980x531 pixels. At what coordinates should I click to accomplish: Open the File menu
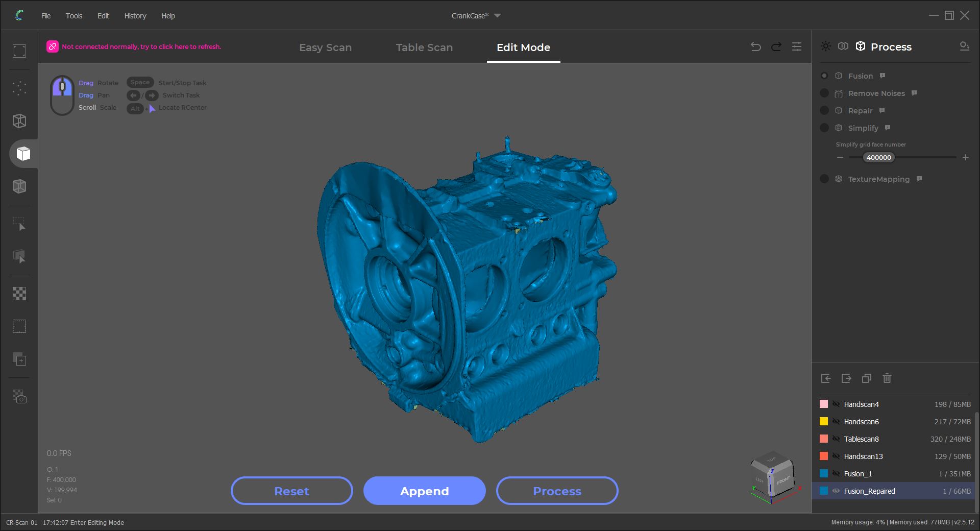click(x=46, y=16)
